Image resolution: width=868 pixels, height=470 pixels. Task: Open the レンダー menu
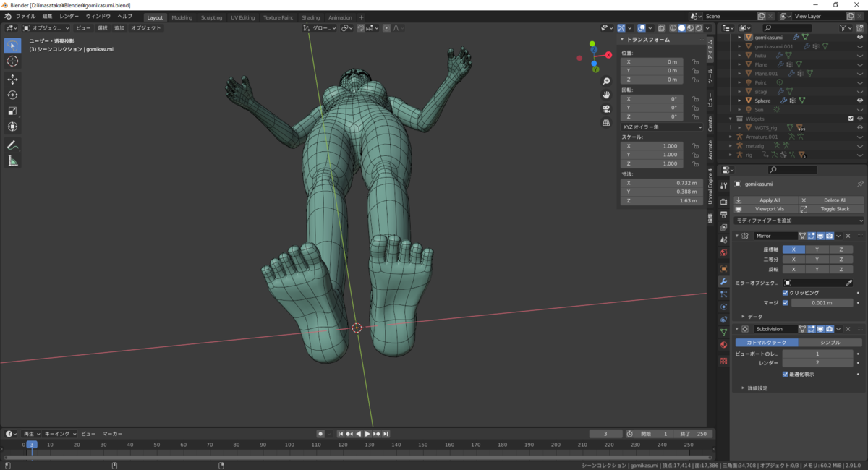coord(69,16)
